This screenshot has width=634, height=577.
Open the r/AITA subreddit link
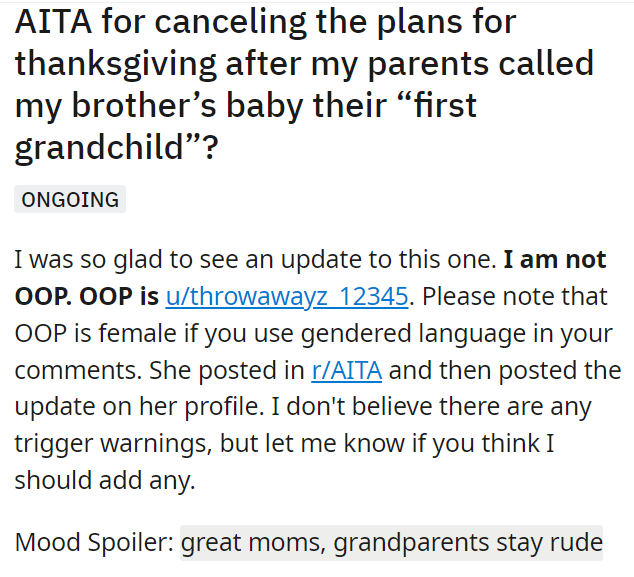point(347,370)
